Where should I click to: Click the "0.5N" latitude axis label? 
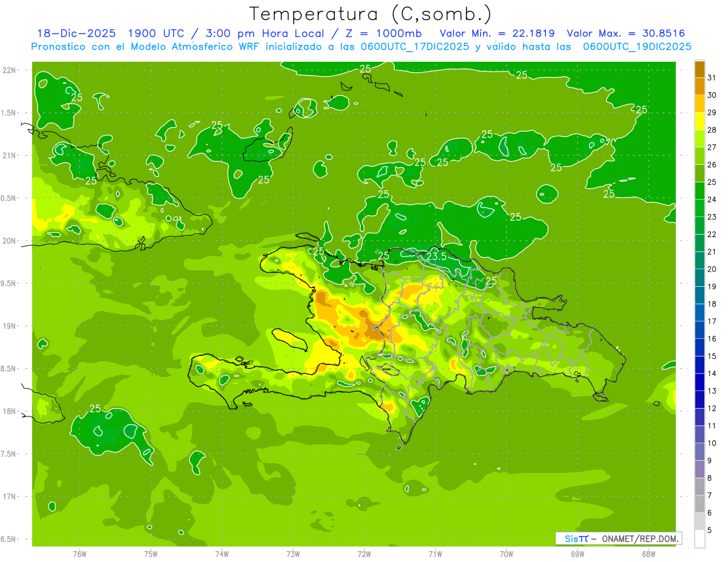(x=9, y=198)
